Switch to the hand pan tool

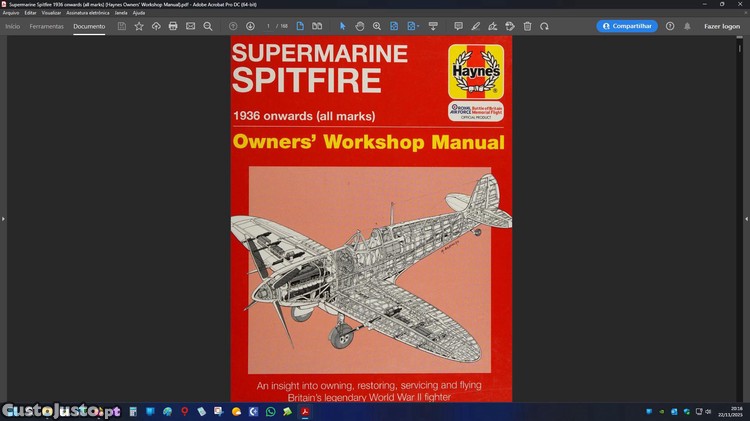360,26
